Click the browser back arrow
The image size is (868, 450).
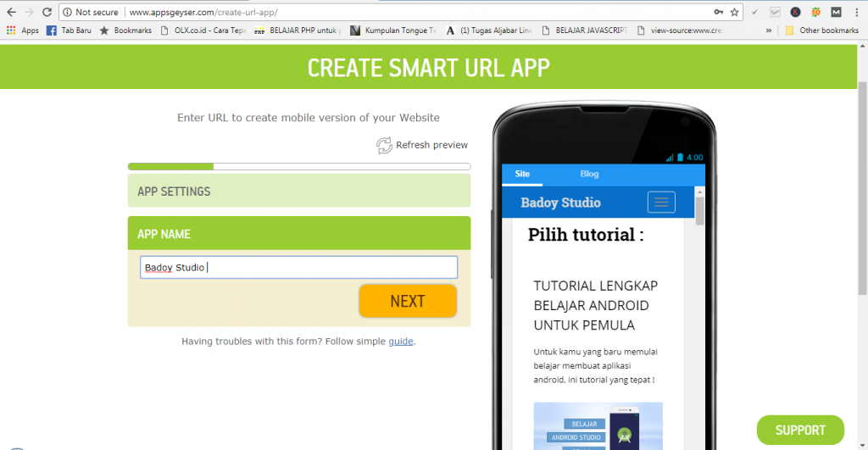[10, 13]
